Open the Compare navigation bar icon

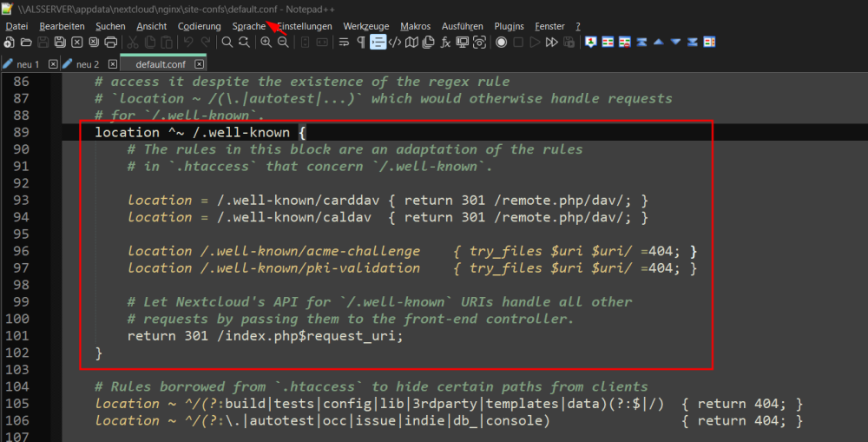click(710, 42)
